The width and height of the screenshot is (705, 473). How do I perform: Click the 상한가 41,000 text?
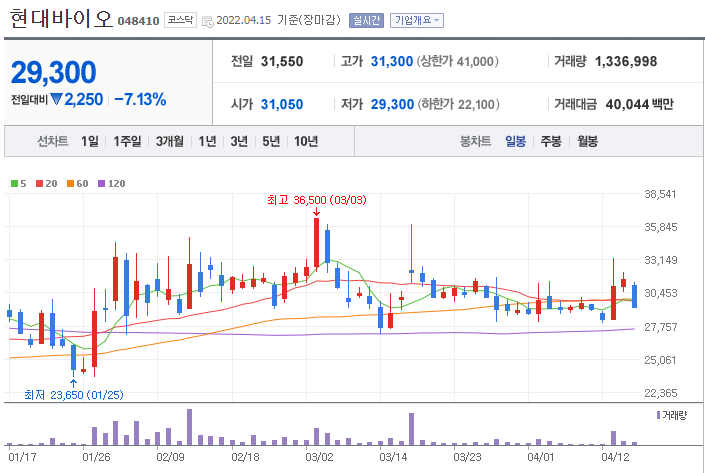457,62
